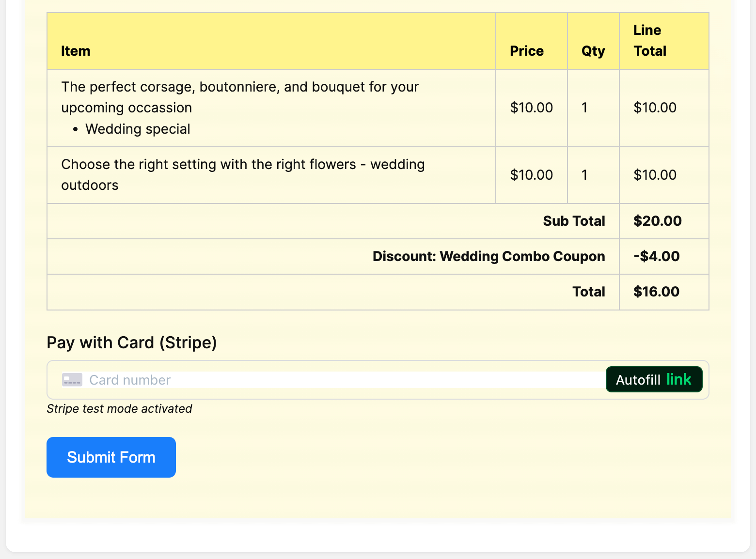
Task: Click the Submit Form button
Action: 111,457
